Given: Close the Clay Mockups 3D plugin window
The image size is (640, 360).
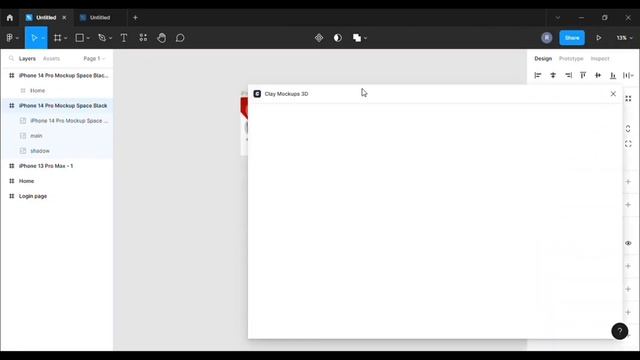Looking at the screenshot, I should [613, 94].
